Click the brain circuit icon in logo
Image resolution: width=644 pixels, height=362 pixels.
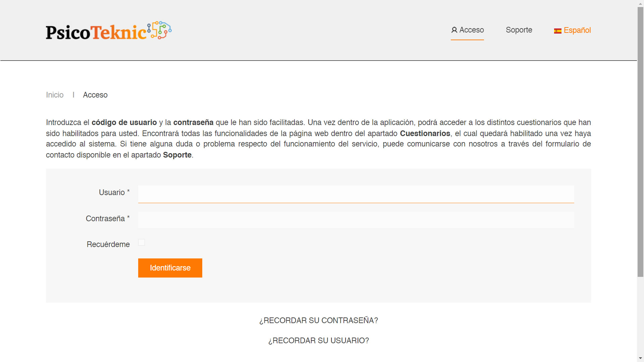click(160, 30)
